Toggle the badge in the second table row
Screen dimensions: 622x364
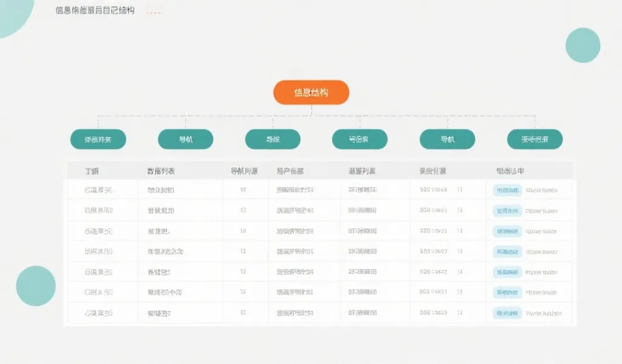(508, 211)
